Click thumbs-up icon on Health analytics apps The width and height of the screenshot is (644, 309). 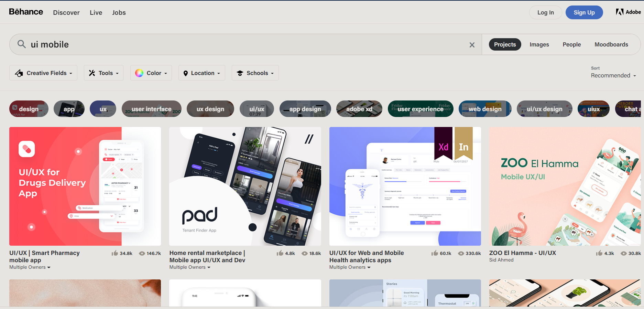435,253
